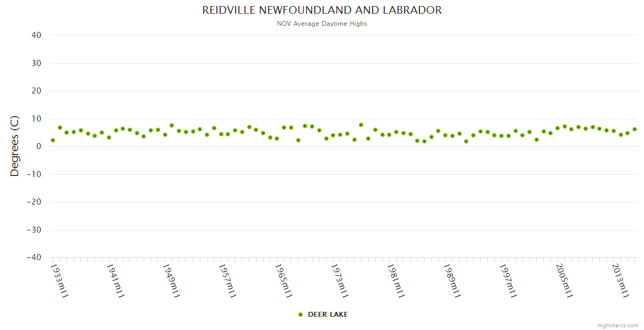Click the −40 label on y-axis
This screenshot has height=330, width=644.
pos(34,257)
